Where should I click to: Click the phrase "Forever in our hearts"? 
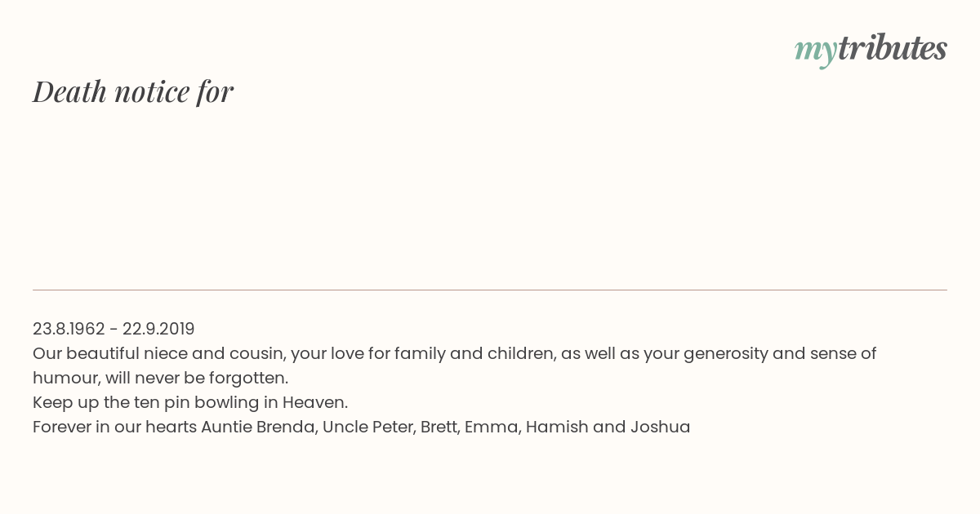[114, 427]
